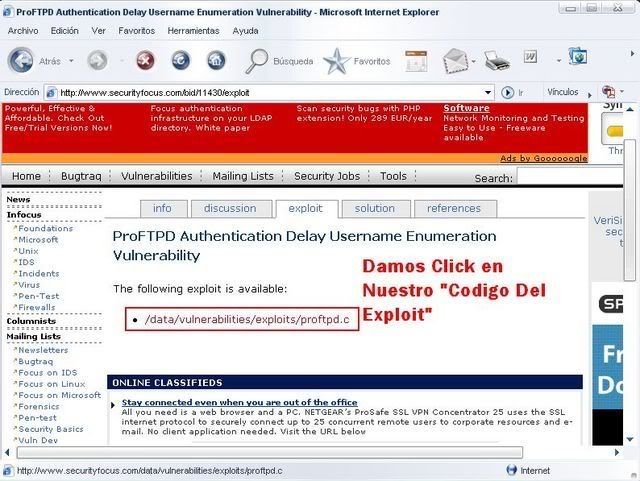This screenshot has height=481, width=640.
Task: Switch to the solution tab
Action: coord(376,209)
